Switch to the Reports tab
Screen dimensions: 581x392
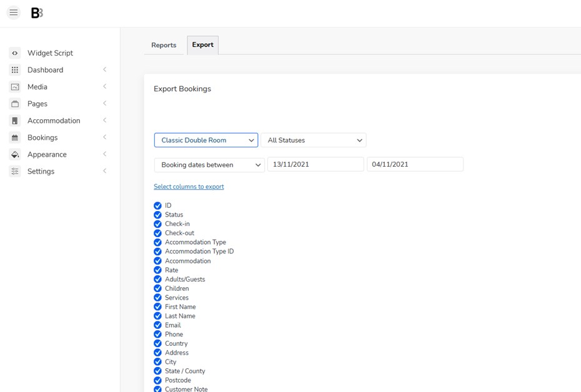tap(164, 45)
